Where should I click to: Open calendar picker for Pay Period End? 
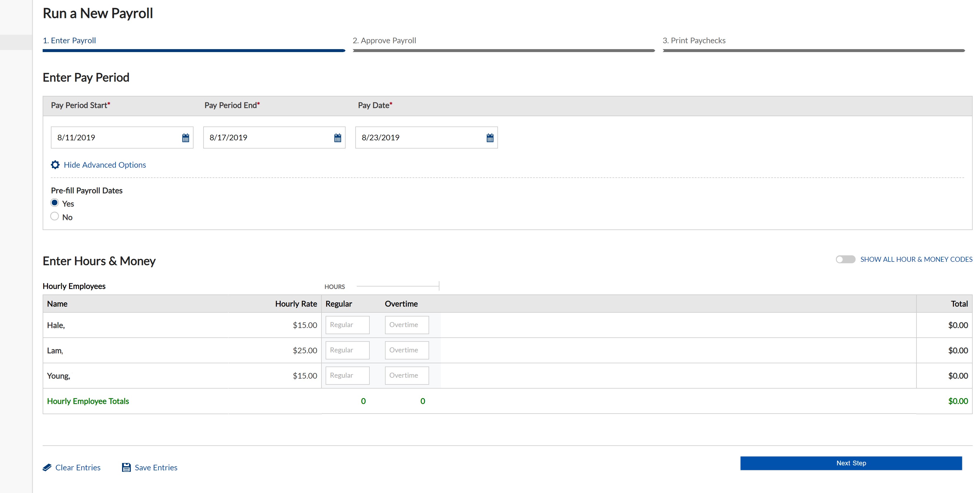(x=337, y=138)
